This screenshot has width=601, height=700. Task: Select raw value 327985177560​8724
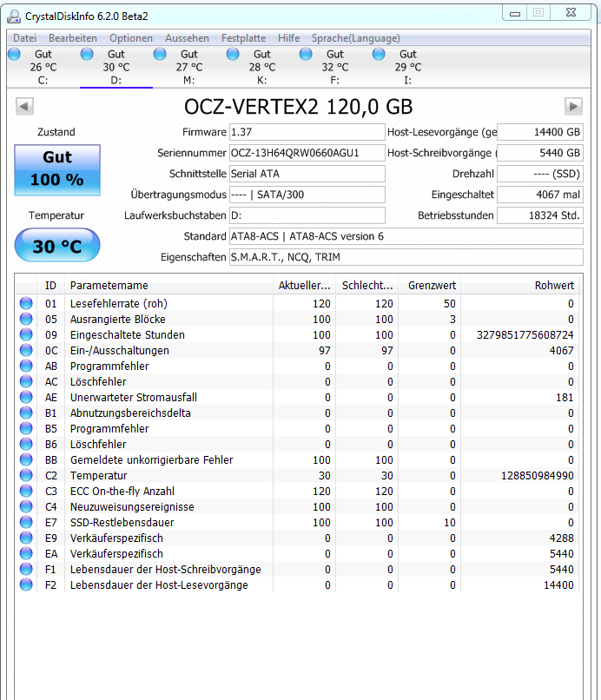click(525, 335)
